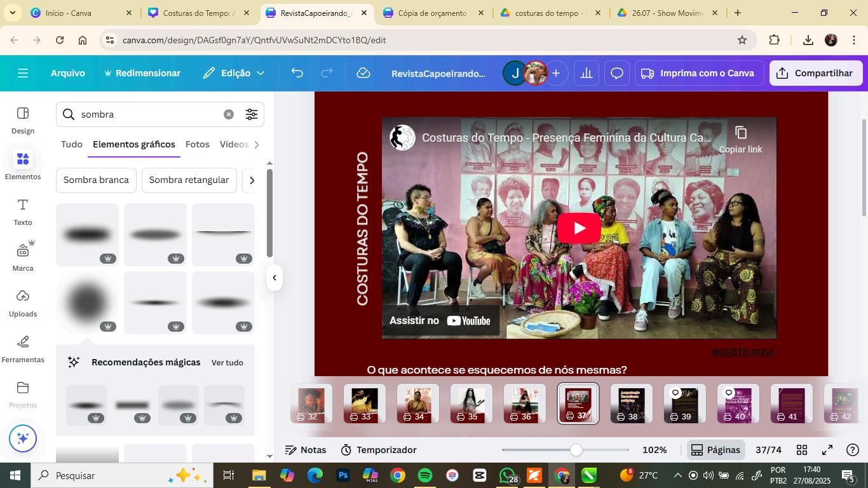The width and height of the screenshot is (868, 488).
Task: Clear the sombra search text
Action: [x=229, y=114]
